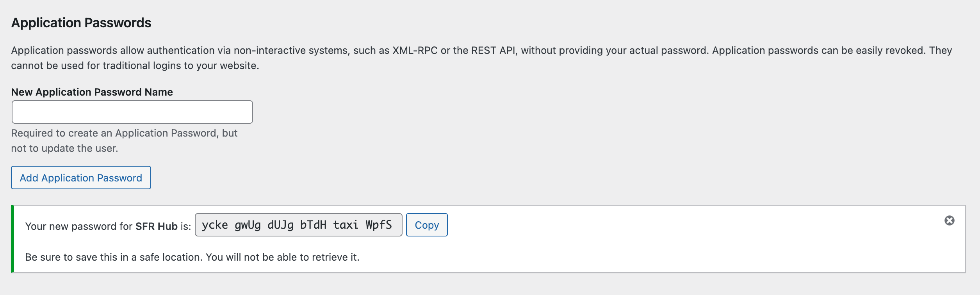Click the safe location warning message
Image resolution: width=980 pixels, height=295 pixels.
192,257
